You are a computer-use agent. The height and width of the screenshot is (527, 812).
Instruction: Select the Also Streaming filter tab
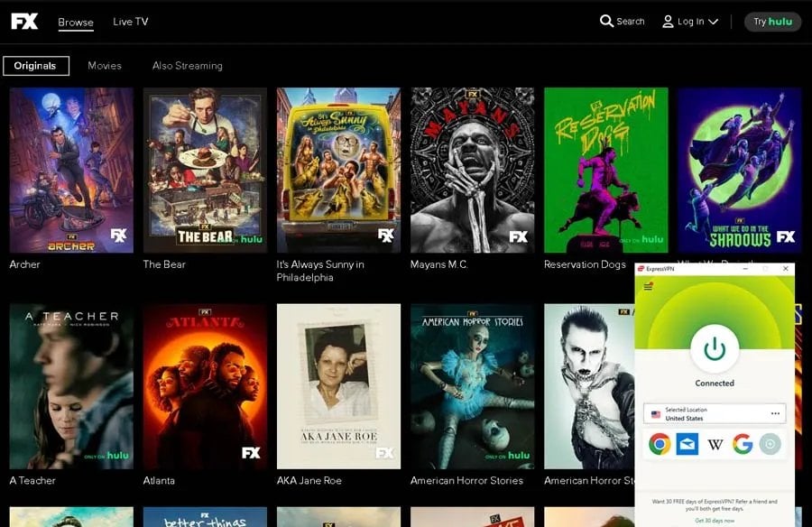[188, 66]
